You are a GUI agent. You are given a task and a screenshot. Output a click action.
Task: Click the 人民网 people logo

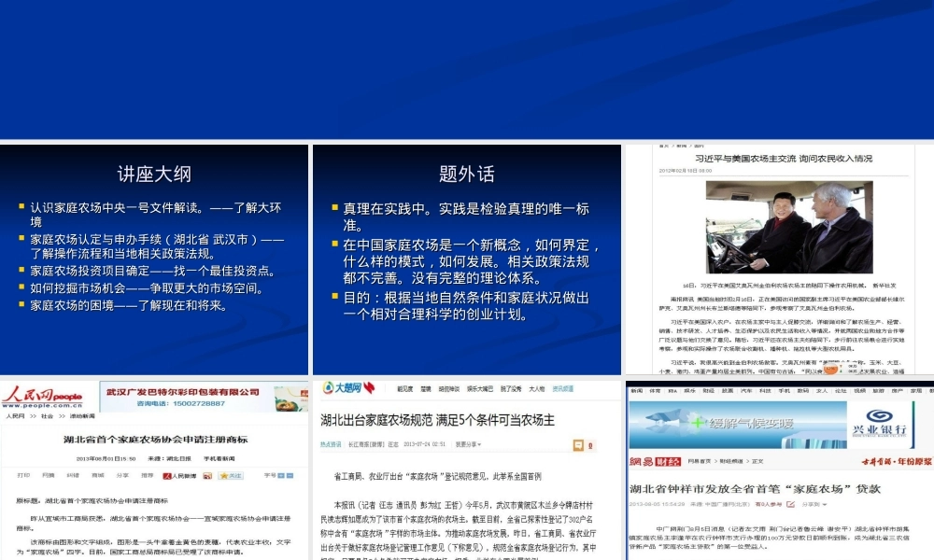point(42,397)
